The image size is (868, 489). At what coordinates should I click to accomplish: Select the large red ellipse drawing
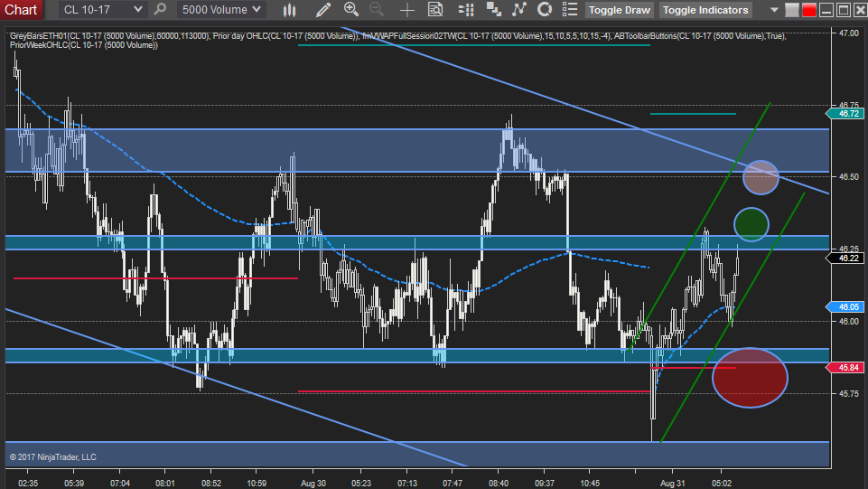click(750, 378)
